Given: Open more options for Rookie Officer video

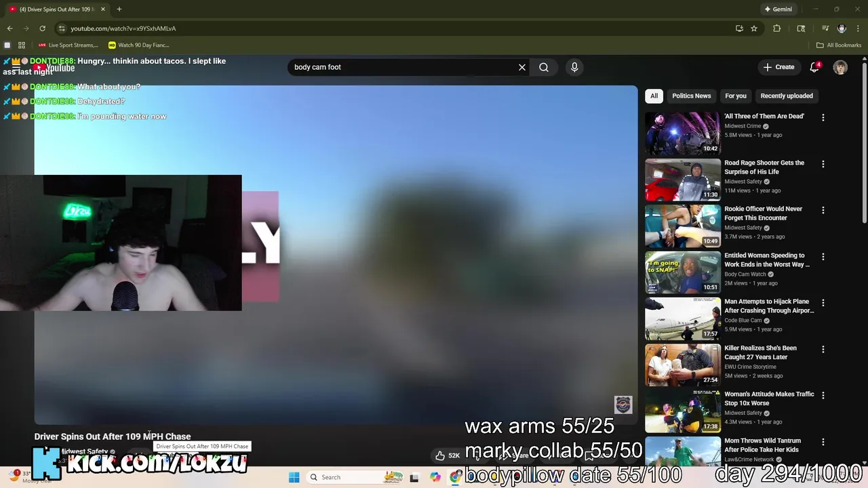Looking at the screenshot, I should (823, 210).
